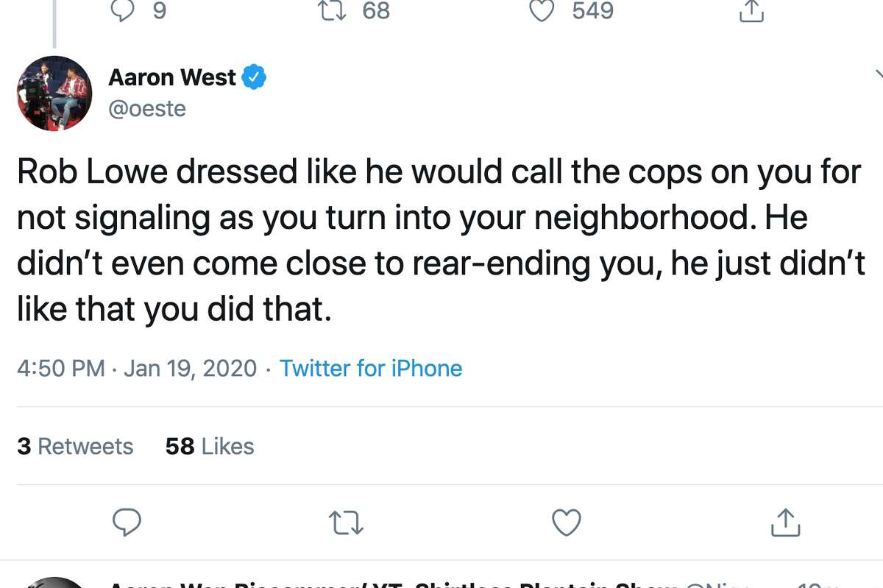Click the blue verified badge

(x=255, y=77)
